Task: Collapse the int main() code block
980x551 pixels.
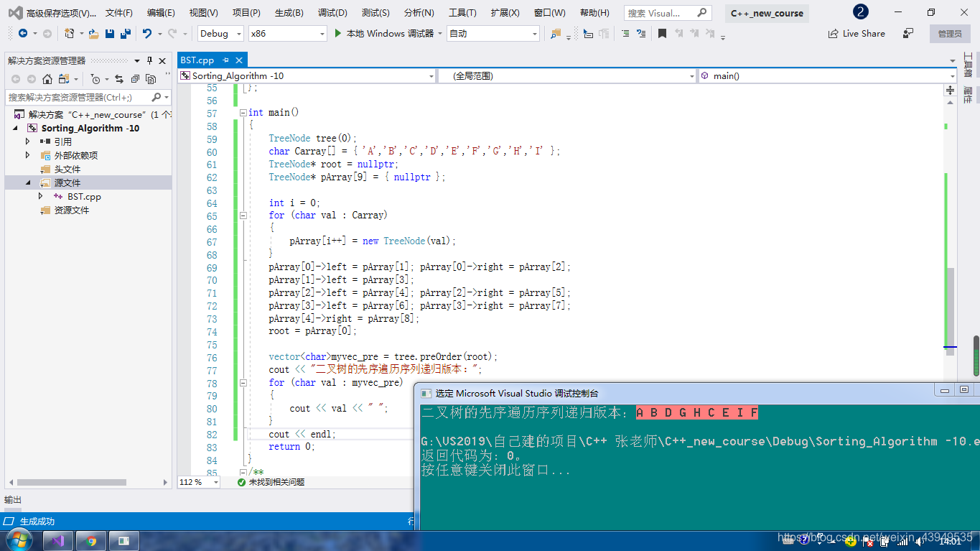Action: 243,113
